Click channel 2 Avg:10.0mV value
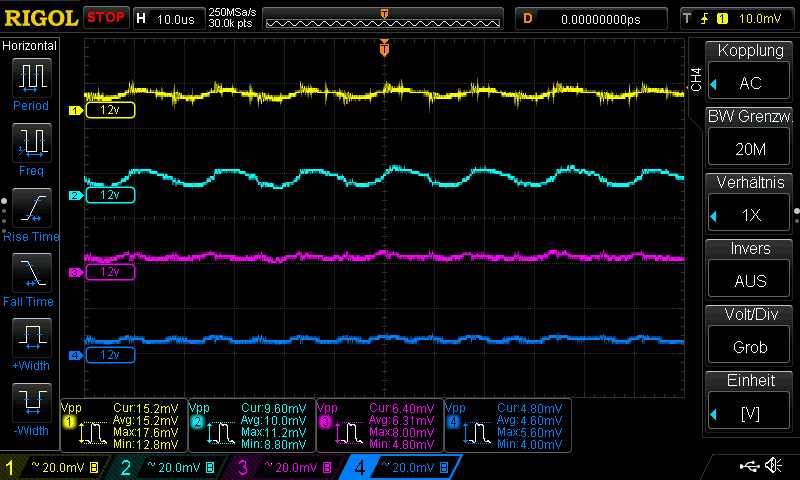Screen dimensions: 800x480 (273, 420)
